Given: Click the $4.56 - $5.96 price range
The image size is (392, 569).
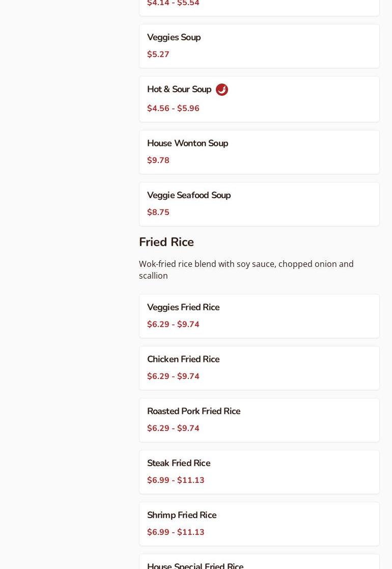Looking at the screenshot, I should 173,109.
